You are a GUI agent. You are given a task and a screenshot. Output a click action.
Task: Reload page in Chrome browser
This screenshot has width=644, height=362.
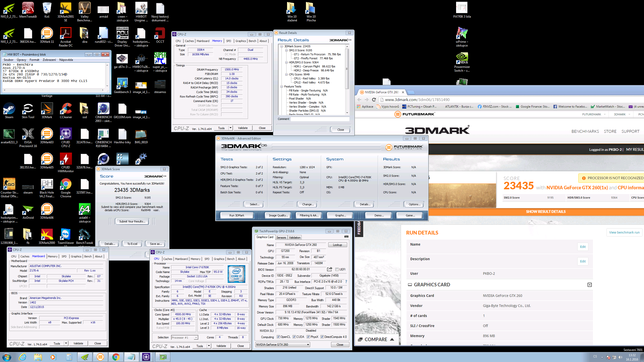click(x=374, y=100)
